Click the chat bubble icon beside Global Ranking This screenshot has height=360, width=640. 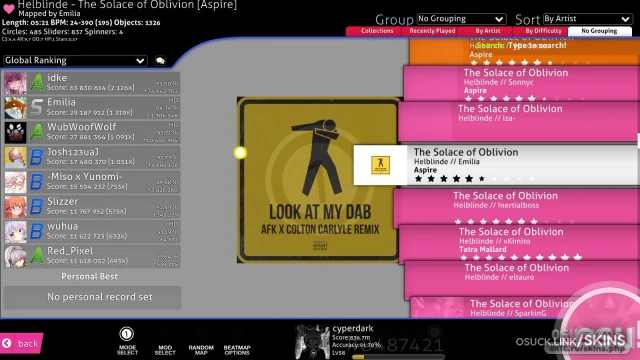160,61
